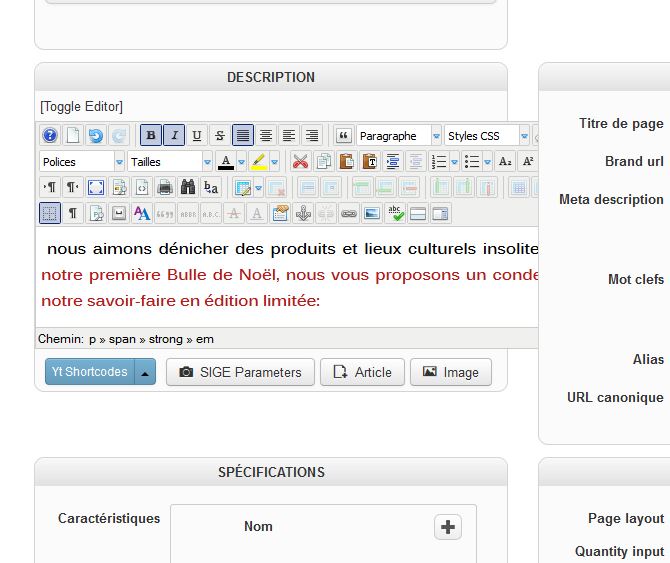Toggle underline formatting
Viewport: 670px width, 563px height.
tap(197, 135)
